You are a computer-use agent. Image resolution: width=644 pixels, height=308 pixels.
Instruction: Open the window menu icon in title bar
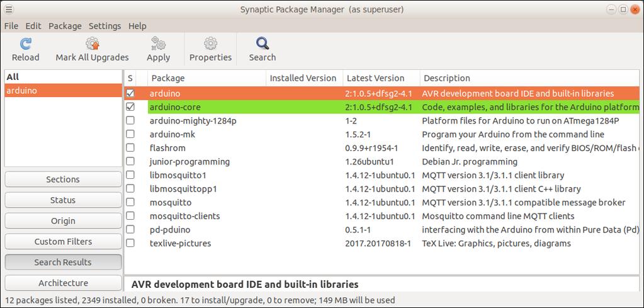point(8,9)
